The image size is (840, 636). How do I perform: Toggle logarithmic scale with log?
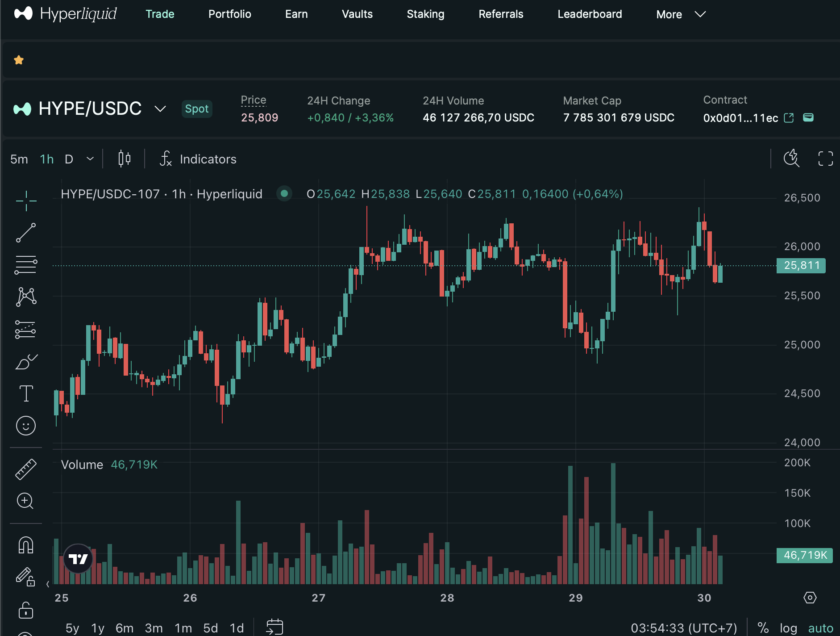pos(788,628)
